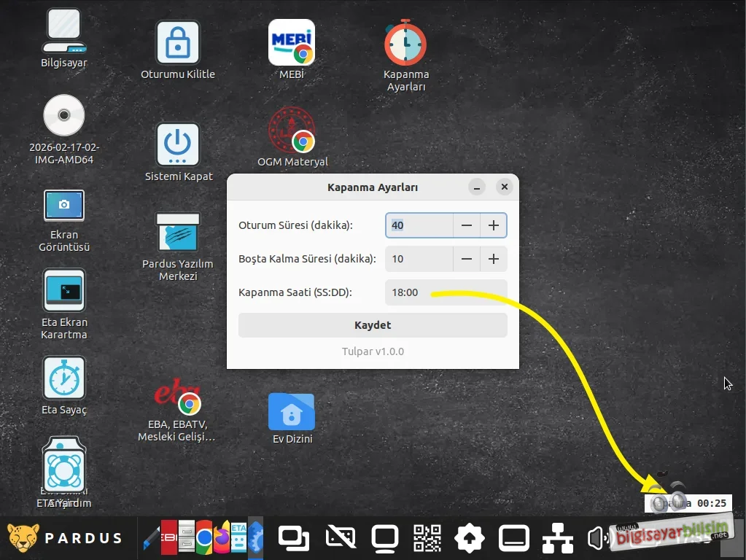Decrease Boşta Kalma Süresi with minus button
This screenshot has width=746, height=560.
[x=467, y=259]
